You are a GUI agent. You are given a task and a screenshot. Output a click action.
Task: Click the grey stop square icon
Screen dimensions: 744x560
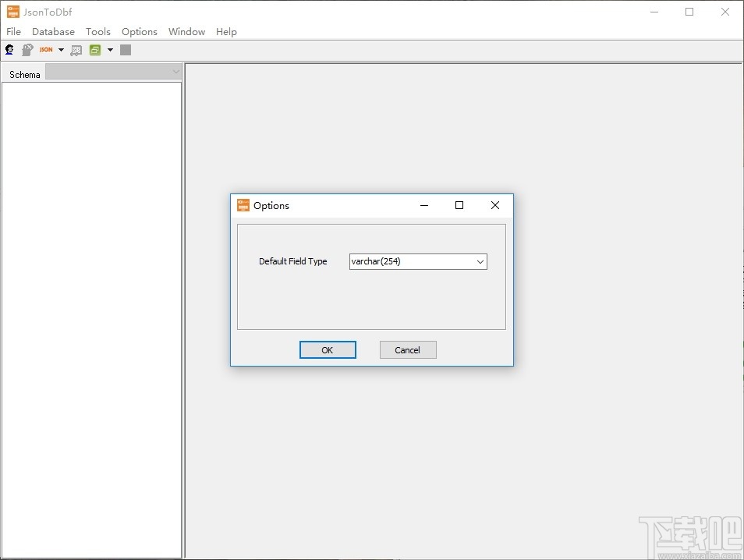click(126, 50)
